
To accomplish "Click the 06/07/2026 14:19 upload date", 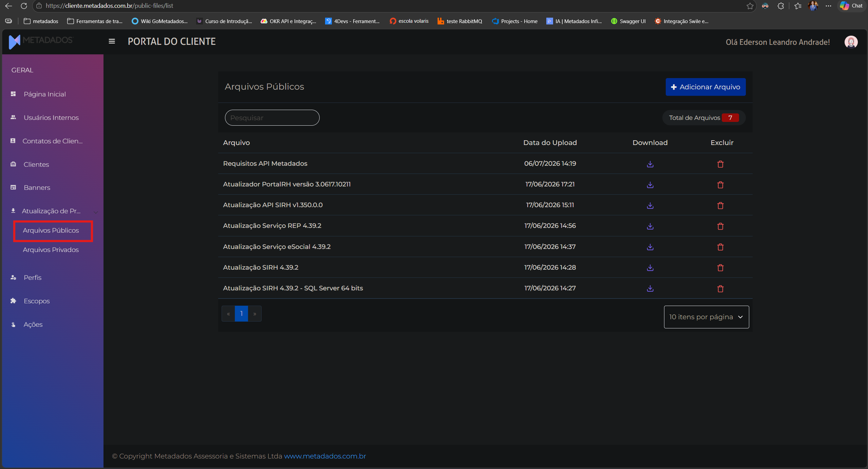I will pos(550,163).
